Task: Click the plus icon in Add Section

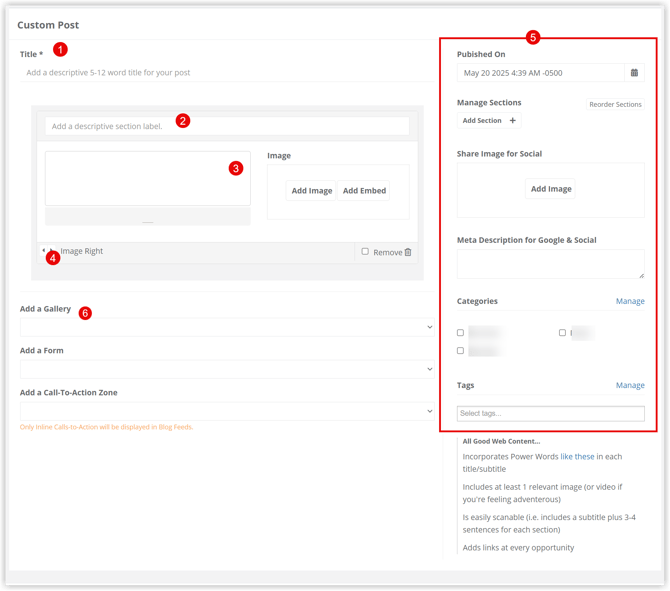Action: pyautogui.click(x=513, y=121)
